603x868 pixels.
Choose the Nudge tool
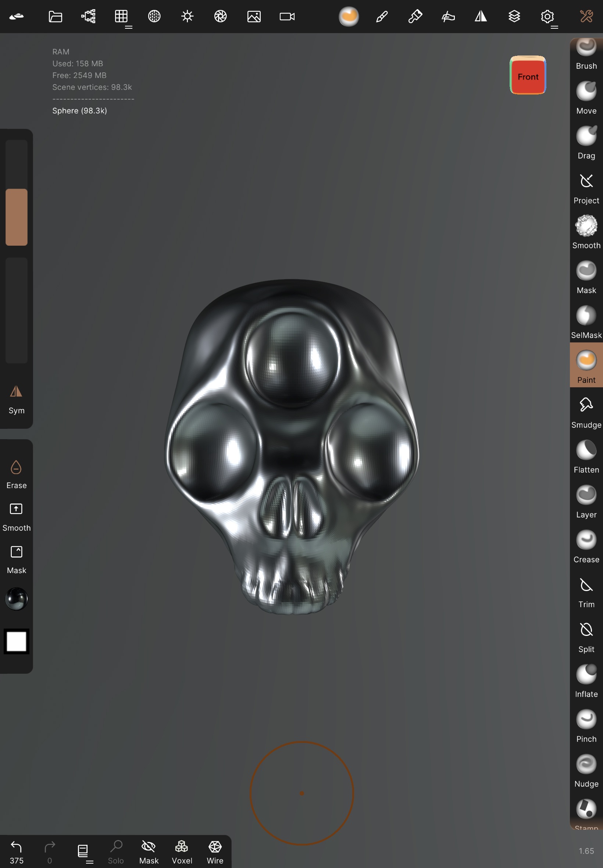point(586,770)
